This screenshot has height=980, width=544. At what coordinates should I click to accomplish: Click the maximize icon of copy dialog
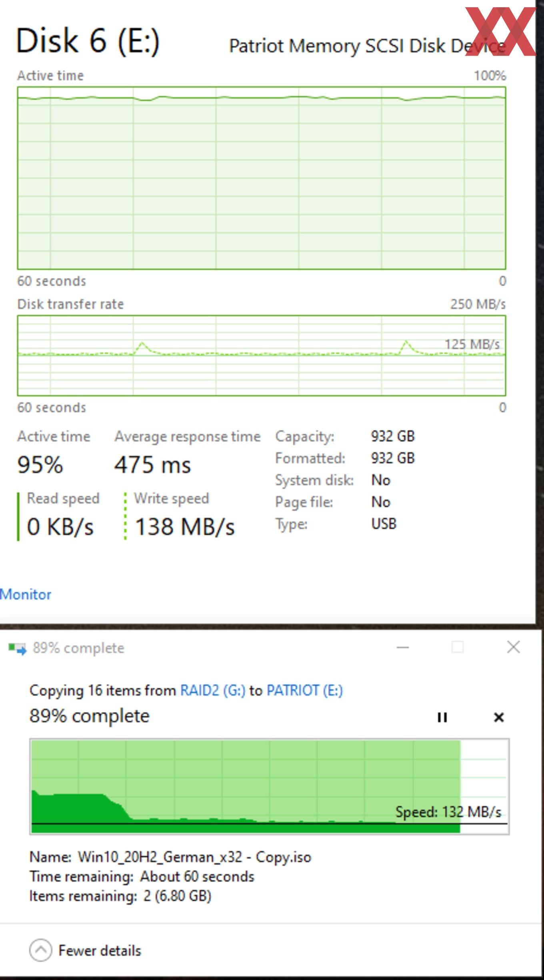pyautogui.click(x=458, y=647)
